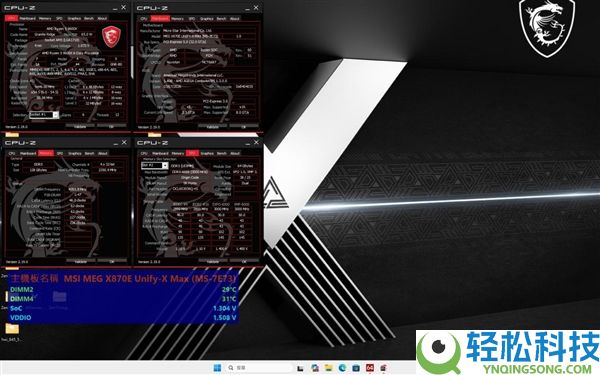The image size is (600, 375).
Task: Launch Microsoft Edge from the taskbar
Action: pyautogui.click(x=342, y=368)
